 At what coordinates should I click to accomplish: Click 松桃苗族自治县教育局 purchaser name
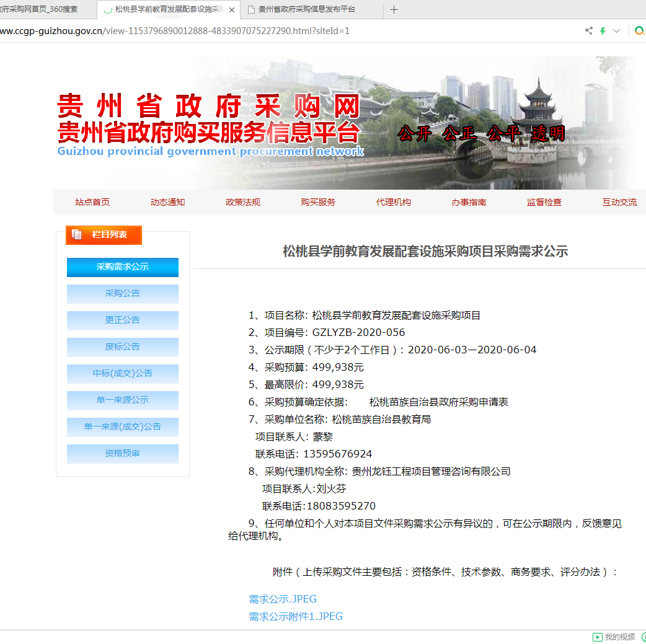(381, 420)
